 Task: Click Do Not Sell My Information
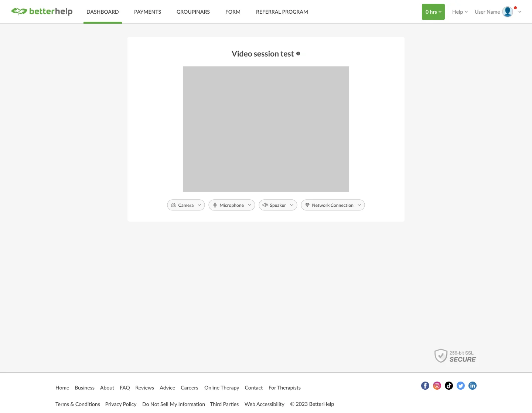click(174, 404)
